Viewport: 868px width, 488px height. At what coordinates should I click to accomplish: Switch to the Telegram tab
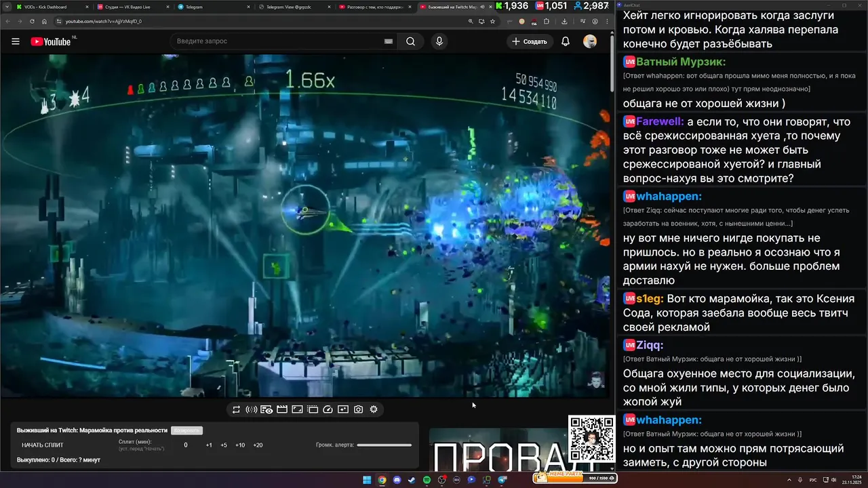pos(214,7)
